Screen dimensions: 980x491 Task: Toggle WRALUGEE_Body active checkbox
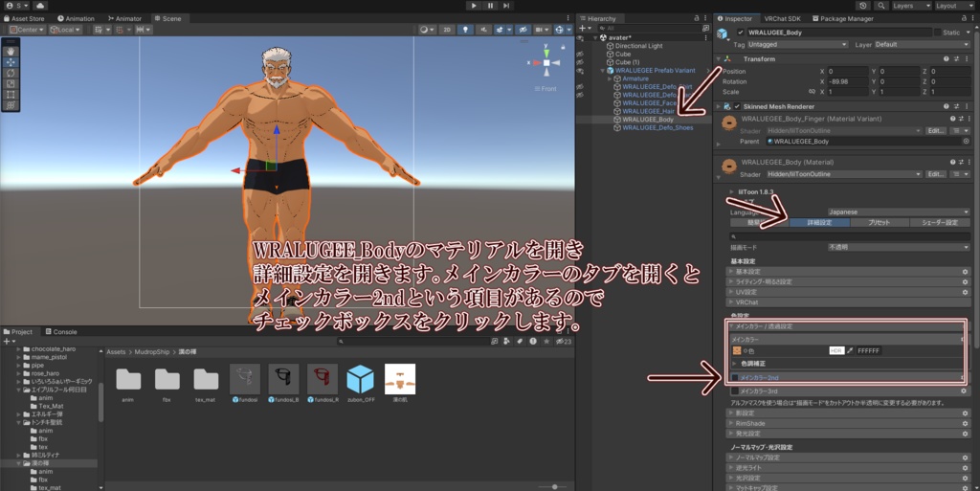point(741,33)
